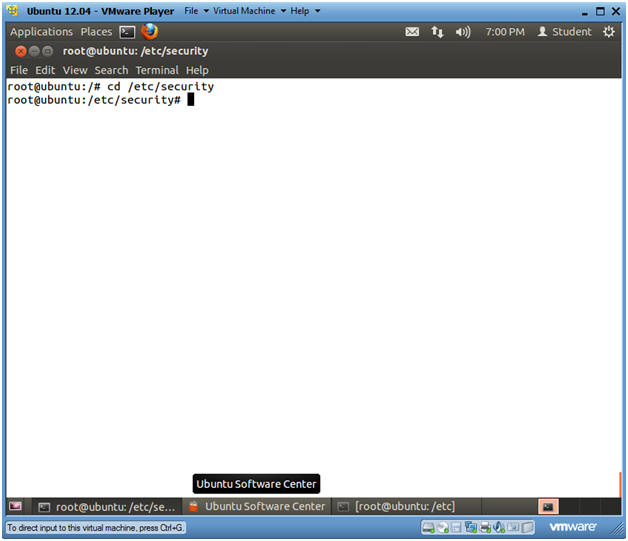The image size is (628, 541).
Task: Open the mail envelope indicator
Action: click(412, 32)
